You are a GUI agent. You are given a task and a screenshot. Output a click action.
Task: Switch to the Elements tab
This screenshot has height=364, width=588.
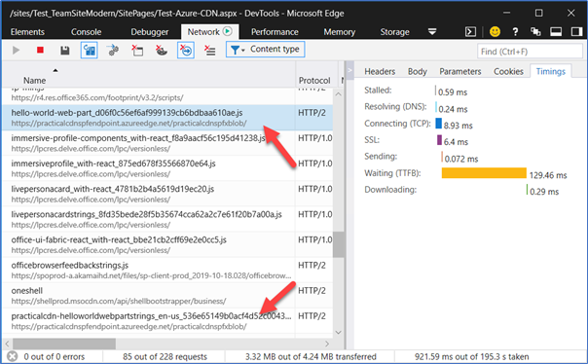(x=27, y=32)
